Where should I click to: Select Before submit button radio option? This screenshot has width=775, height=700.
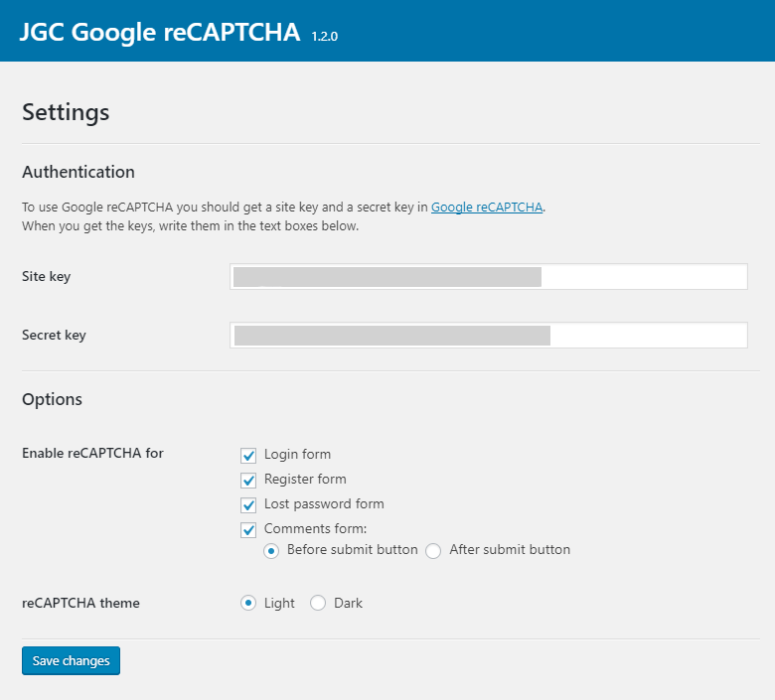point(271,550)
